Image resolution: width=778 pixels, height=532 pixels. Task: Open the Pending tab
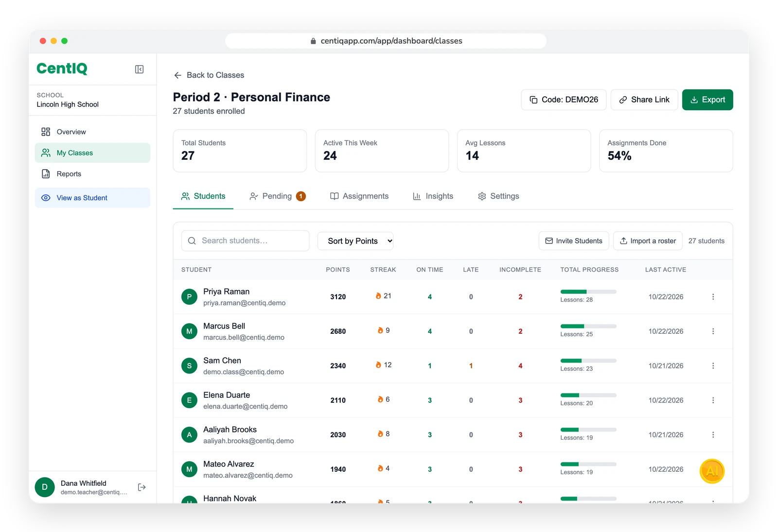(277, 196)
